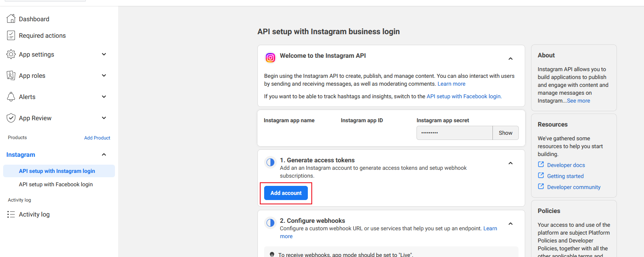Expand the App Review chevron
This screenshot has width=644, height=257.
coord(104,118)
